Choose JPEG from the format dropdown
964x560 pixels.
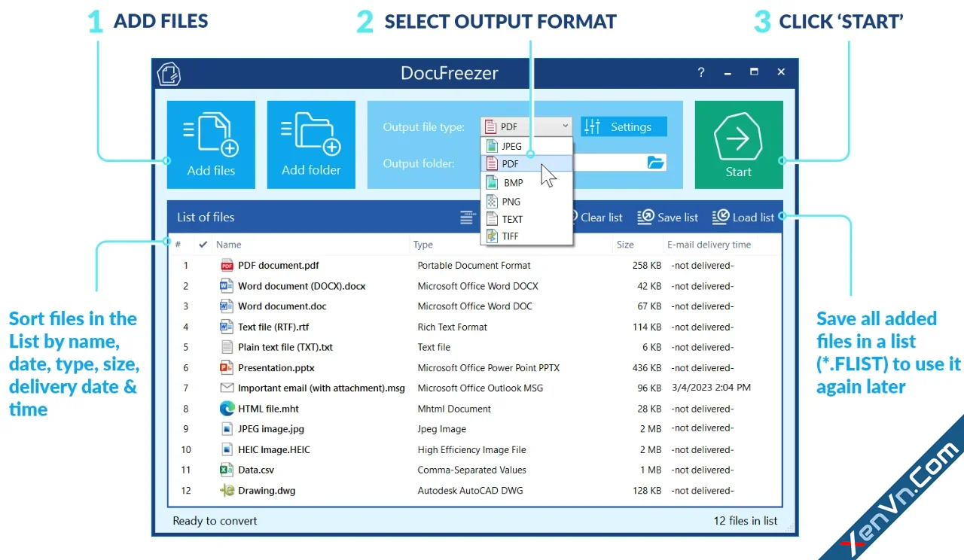[526, 146]
